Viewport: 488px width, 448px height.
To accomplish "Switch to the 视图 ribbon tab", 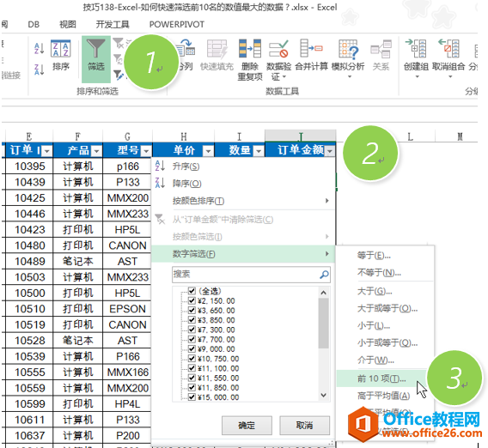I will pos(68,24).
